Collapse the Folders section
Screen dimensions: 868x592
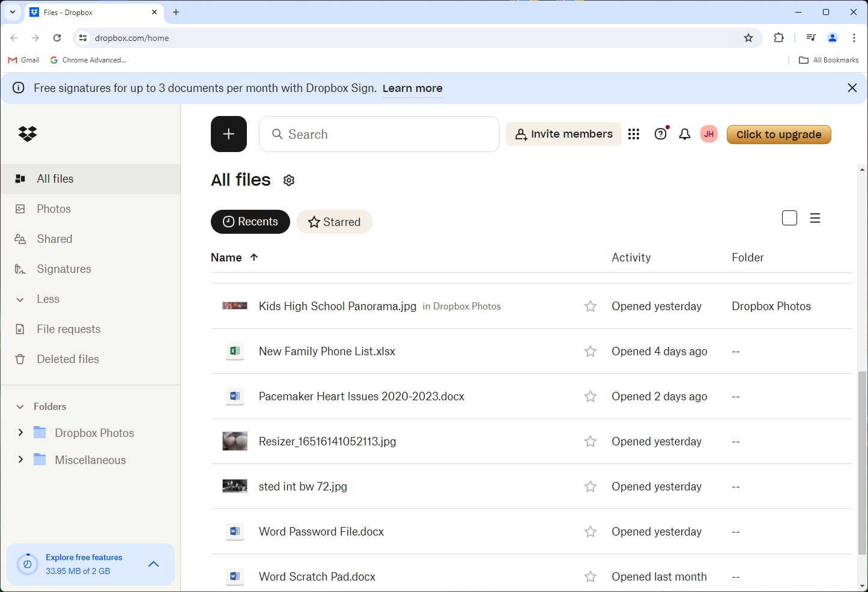[20, 407]
